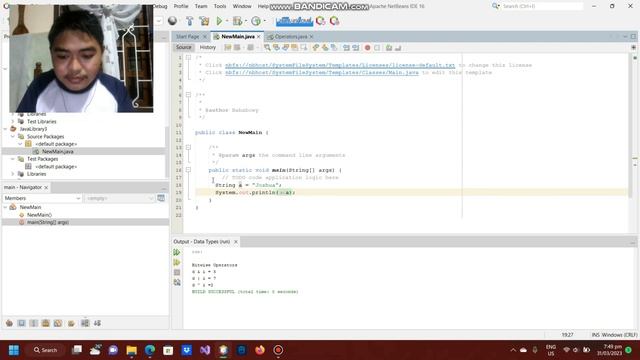Click the Debug Project toolbar icon

(237, 21)
